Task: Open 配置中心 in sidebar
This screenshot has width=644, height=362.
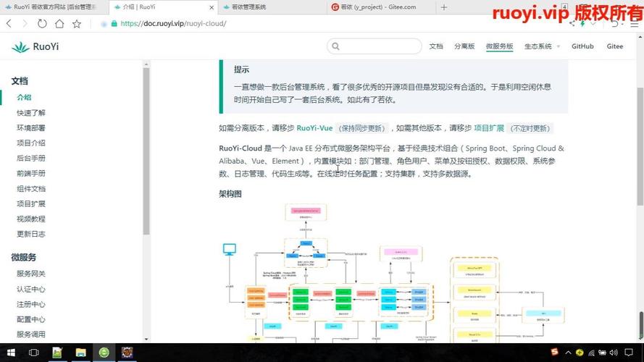Action: click(x=31, y=319)
